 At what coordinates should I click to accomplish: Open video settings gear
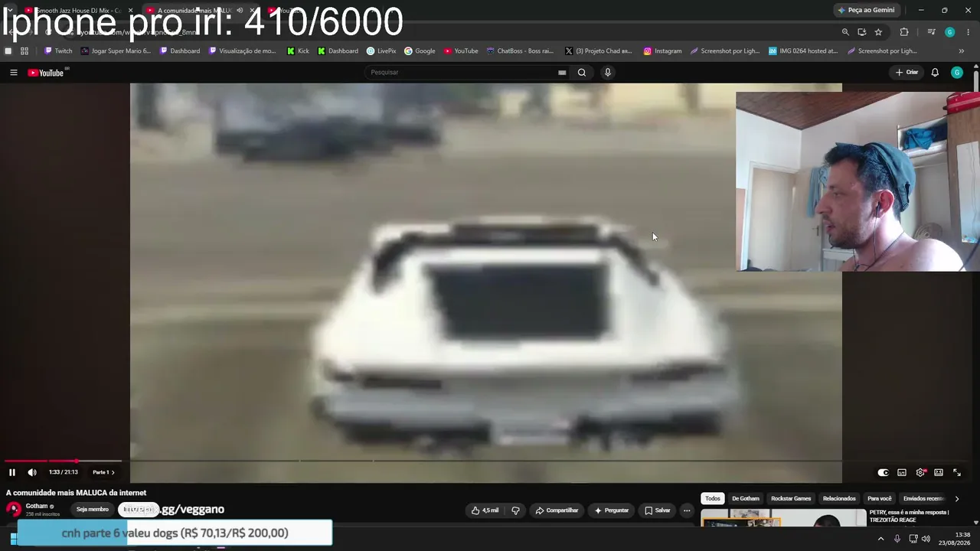[920, 473]
